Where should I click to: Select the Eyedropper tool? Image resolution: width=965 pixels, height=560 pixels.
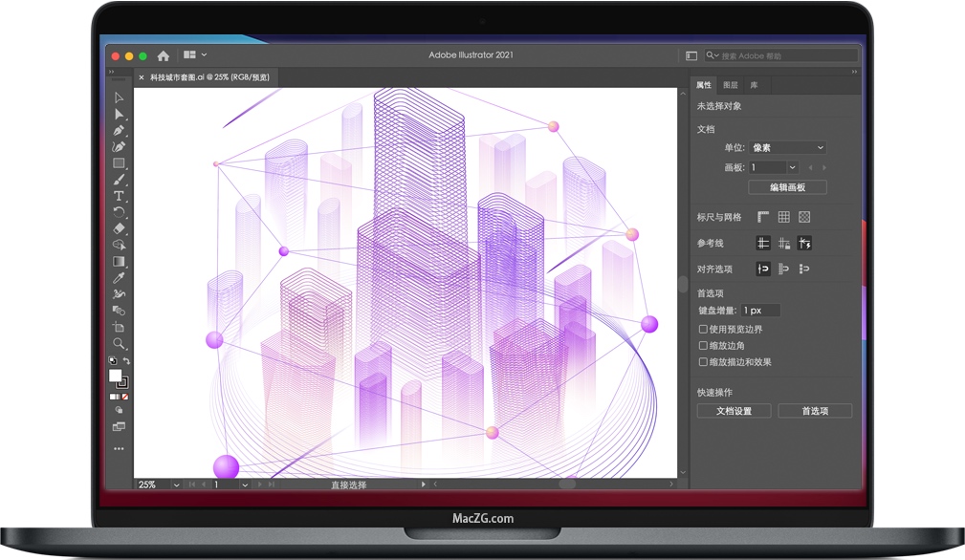pyautogui.click(x=119, y=276)
